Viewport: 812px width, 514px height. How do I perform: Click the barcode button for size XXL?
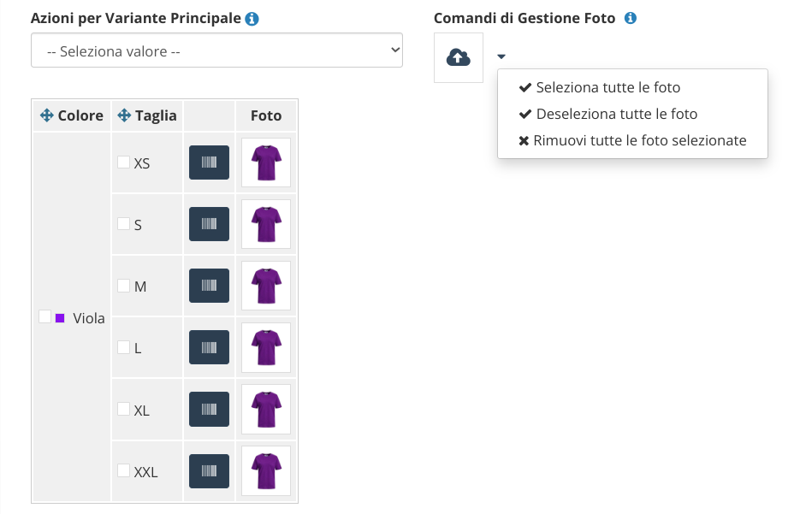click(x=210, y=471)
